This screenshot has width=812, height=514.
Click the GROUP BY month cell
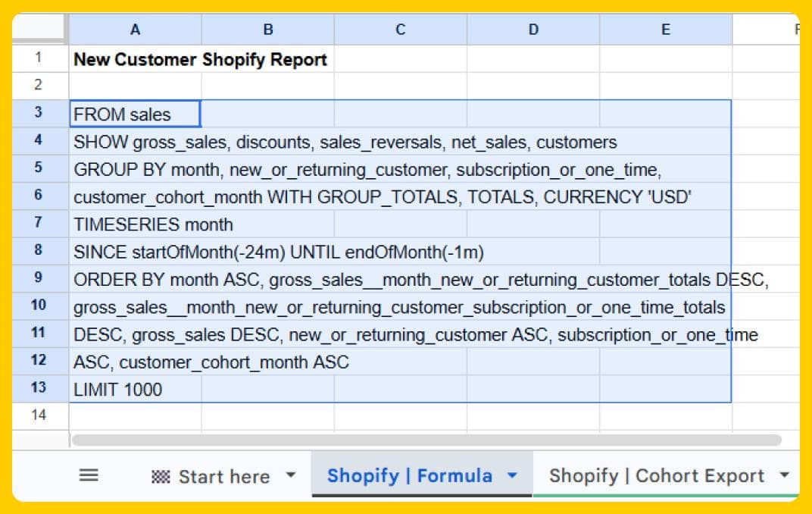point(135,169)
